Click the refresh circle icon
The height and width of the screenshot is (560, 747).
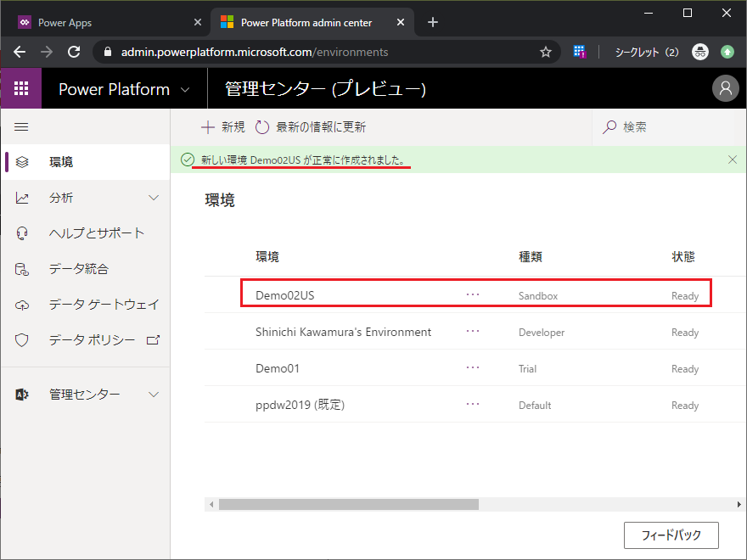coord(262,127)
